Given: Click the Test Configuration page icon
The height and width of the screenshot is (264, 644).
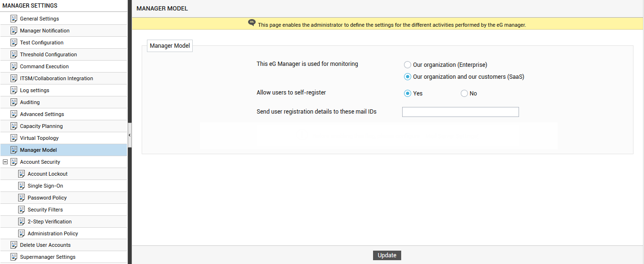Looking at the screenshot, I should 14,42.
